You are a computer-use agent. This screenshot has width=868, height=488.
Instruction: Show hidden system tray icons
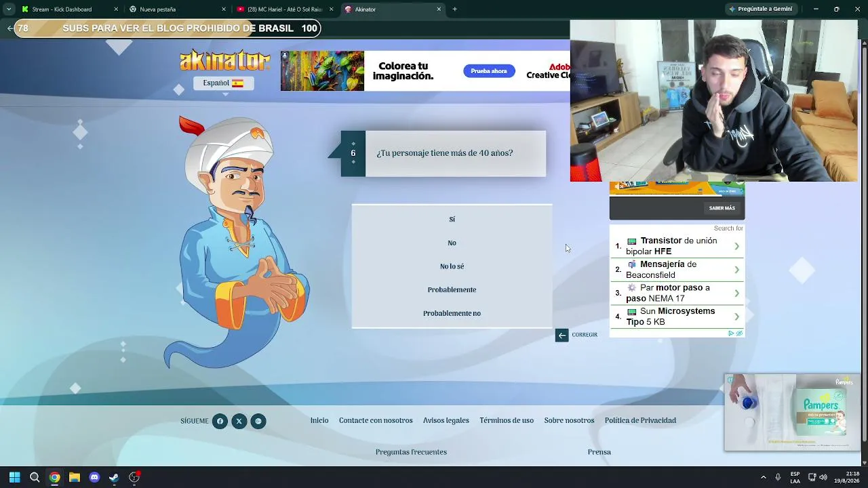(764, 477)
